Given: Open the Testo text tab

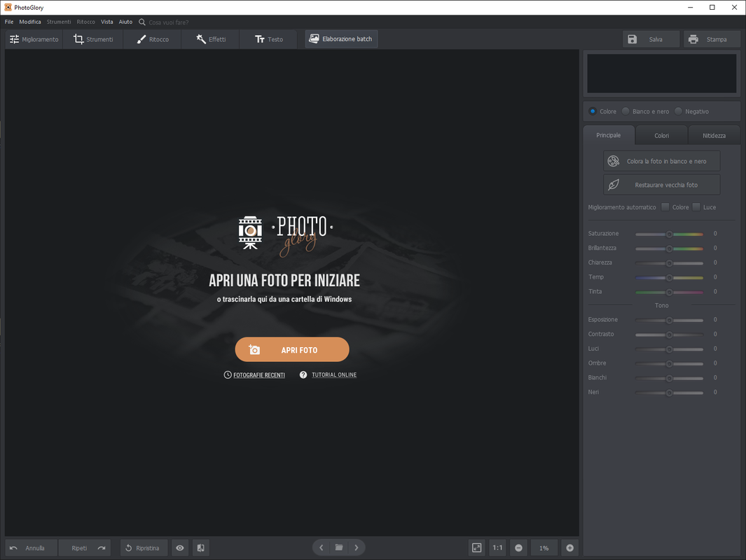Looking at the screenshot, I should click(269, 39).
